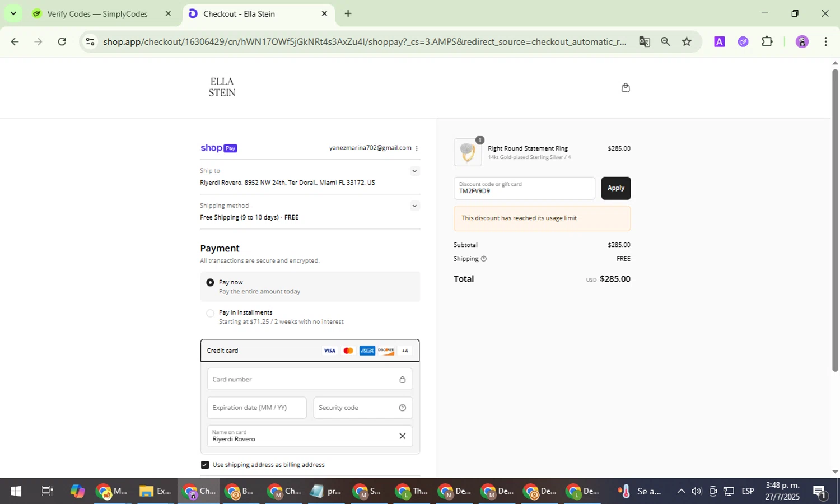Close the Checkout - Ella Stein tab
Screen dimensions: 840x504
click(324, 14)
